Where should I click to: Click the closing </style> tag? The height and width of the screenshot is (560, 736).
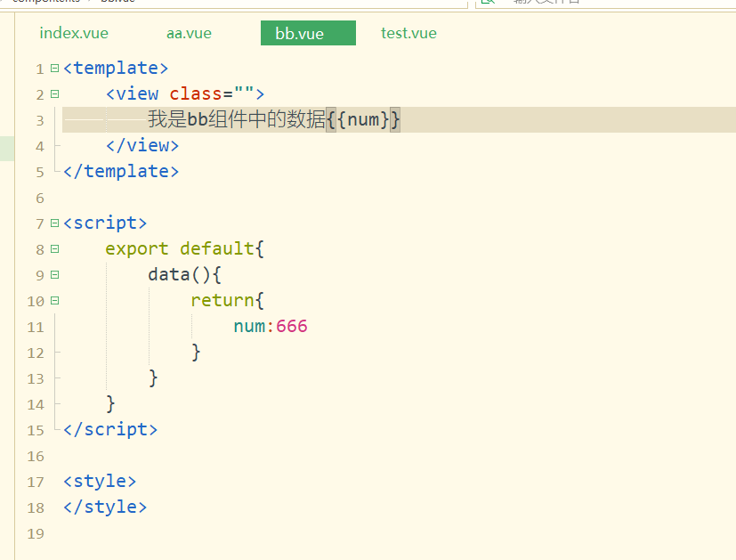[105, 507]
